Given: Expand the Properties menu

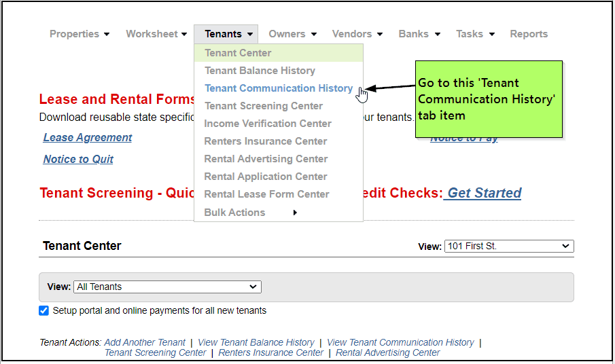Looking at the screenshot, I should (x=79, y=34).
